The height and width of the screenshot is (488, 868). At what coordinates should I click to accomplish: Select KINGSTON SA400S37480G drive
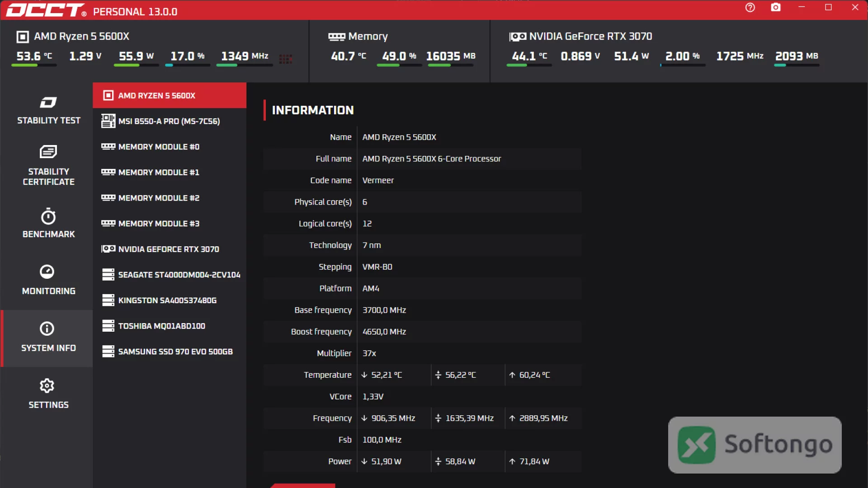[170, 300]
